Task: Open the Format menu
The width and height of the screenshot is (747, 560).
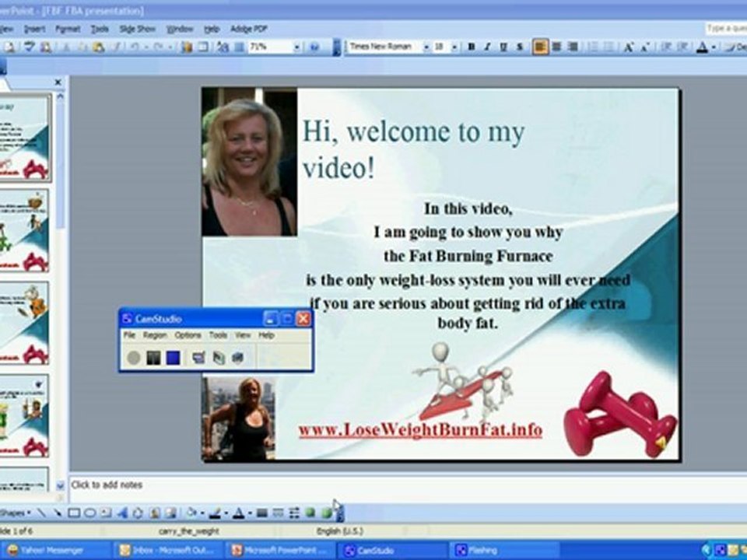Action: [68, 29]
